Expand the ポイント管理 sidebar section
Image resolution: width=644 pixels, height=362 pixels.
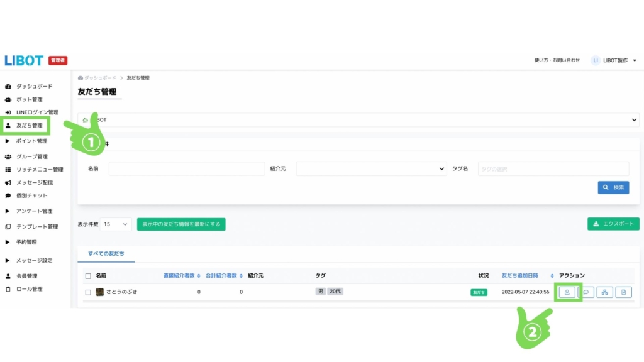(x=31, y=141)
